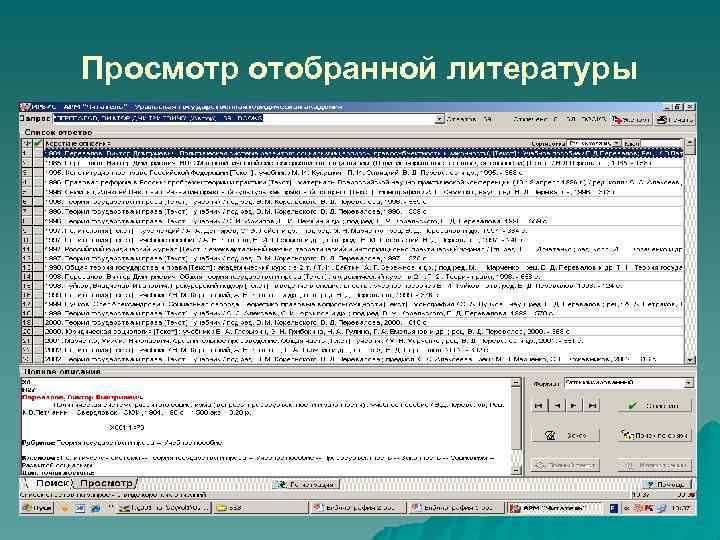Select record '1996. Правовая реформа в России'
Viewport: 720px width, 540px height.
pos(364,182)
